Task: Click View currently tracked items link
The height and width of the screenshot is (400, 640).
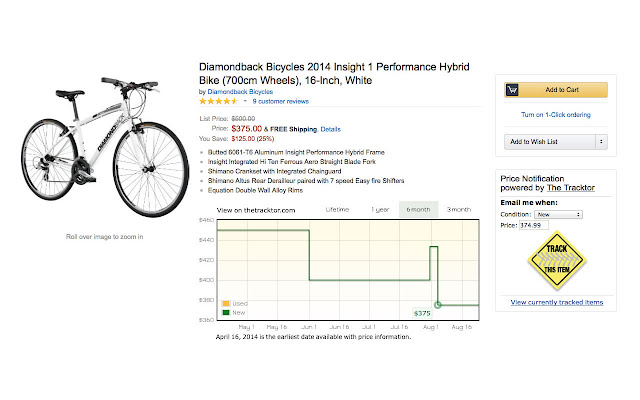Action: (x=557, y=302)
